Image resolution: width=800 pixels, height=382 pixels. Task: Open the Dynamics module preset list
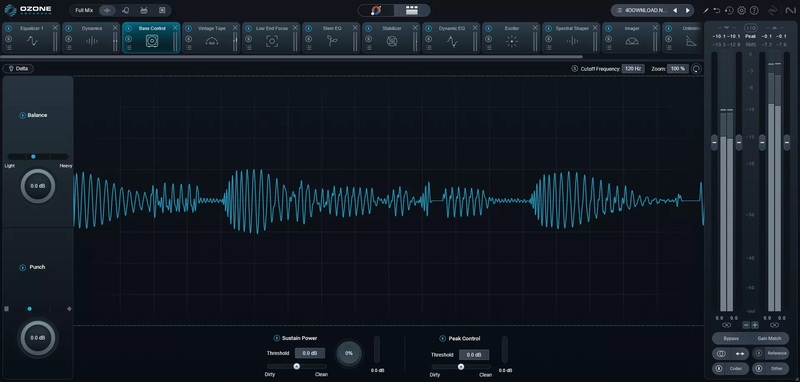[68, 47]
